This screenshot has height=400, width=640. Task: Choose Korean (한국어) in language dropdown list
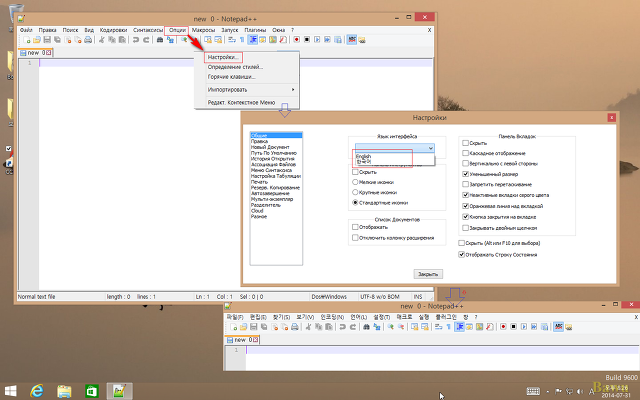(364, 162)
